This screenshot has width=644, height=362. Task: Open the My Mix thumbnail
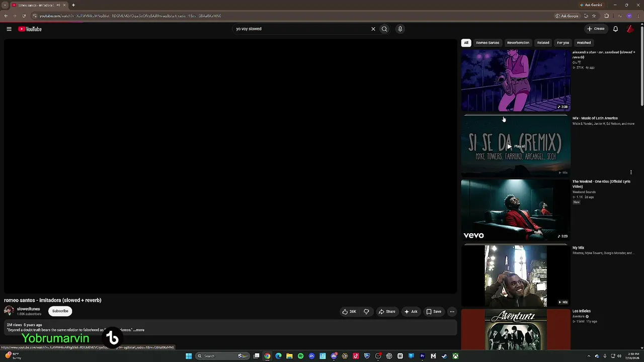pos(516,276)
